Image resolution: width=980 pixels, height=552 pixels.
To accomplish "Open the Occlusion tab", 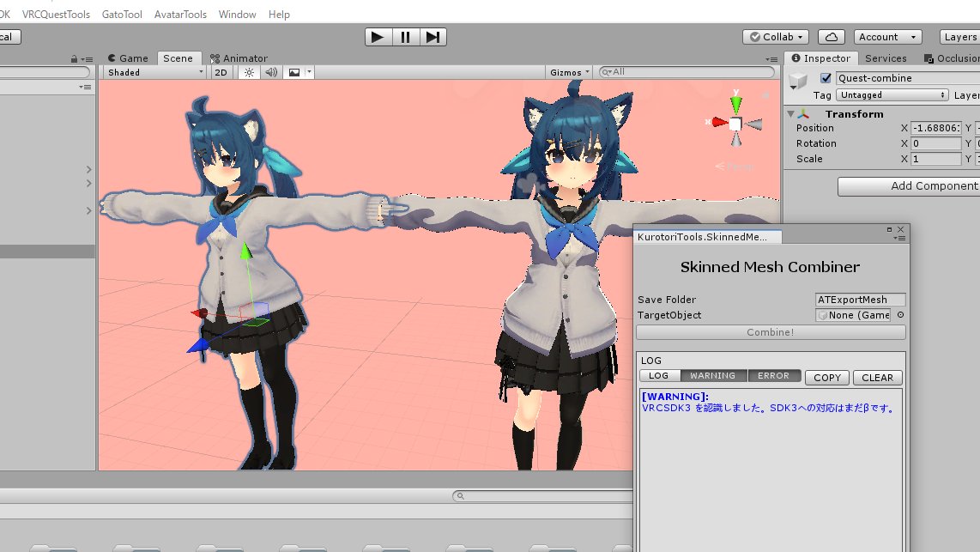I will [951, 58].
